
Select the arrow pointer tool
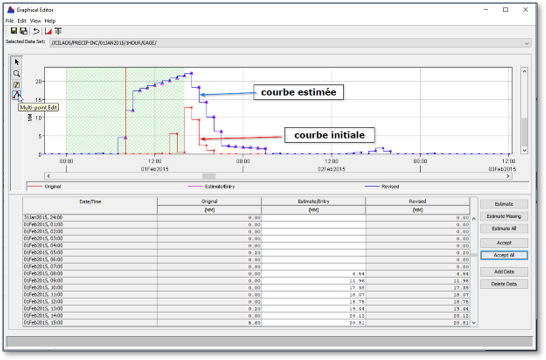[16, 62]
